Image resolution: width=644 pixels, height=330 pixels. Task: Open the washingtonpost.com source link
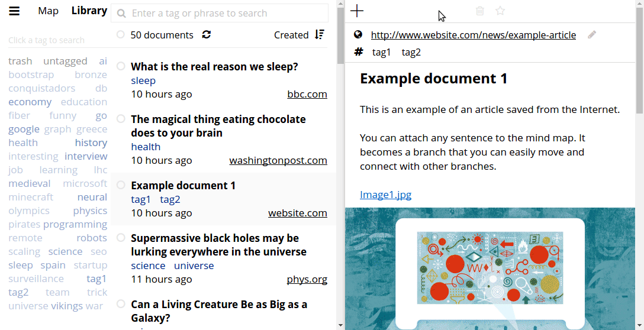point(278,160)
